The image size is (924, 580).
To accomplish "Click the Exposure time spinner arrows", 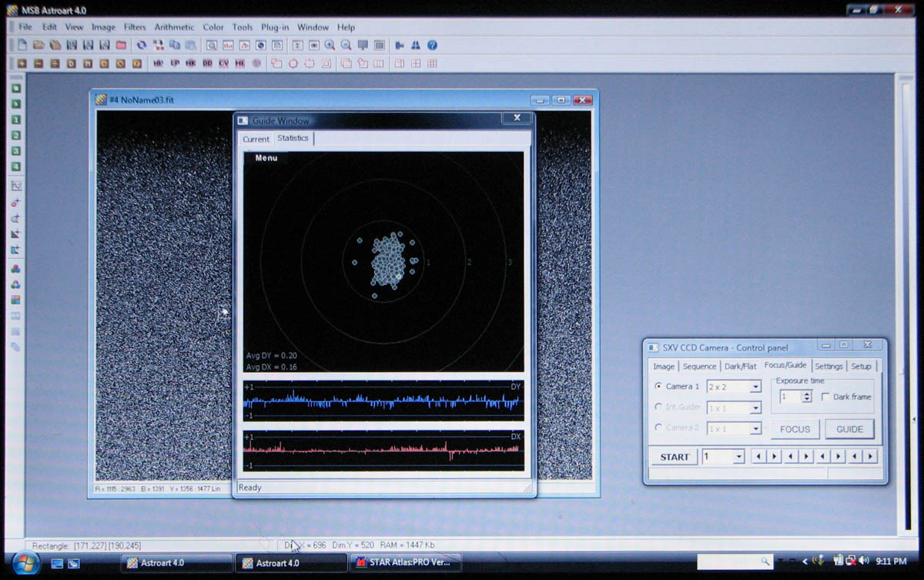I will coord(807,397).
